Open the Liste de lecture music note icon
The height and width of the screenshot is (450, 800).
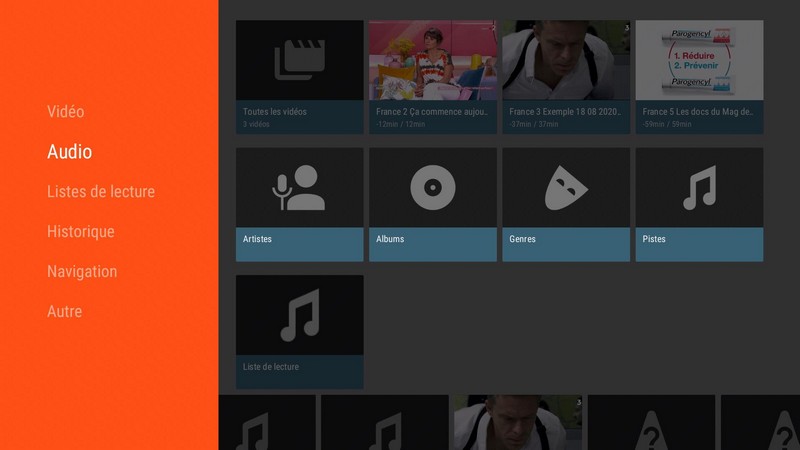point(299,315)
